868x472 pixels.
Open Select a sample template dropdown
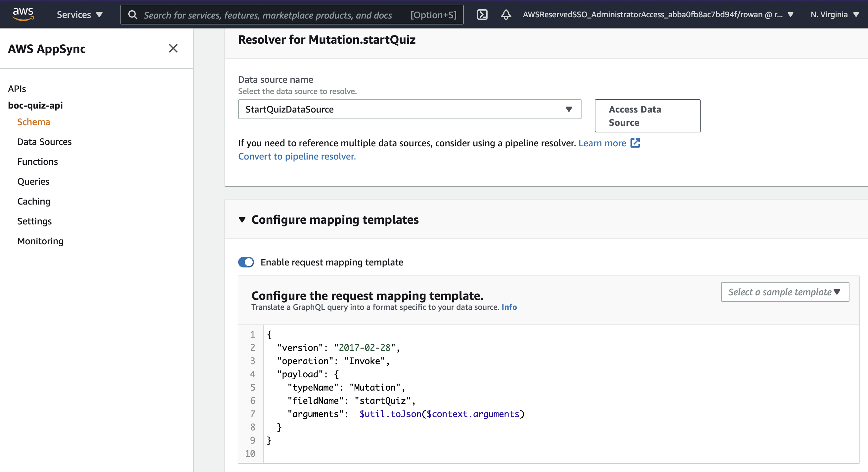pyautogui.click(x=784, y=292)
